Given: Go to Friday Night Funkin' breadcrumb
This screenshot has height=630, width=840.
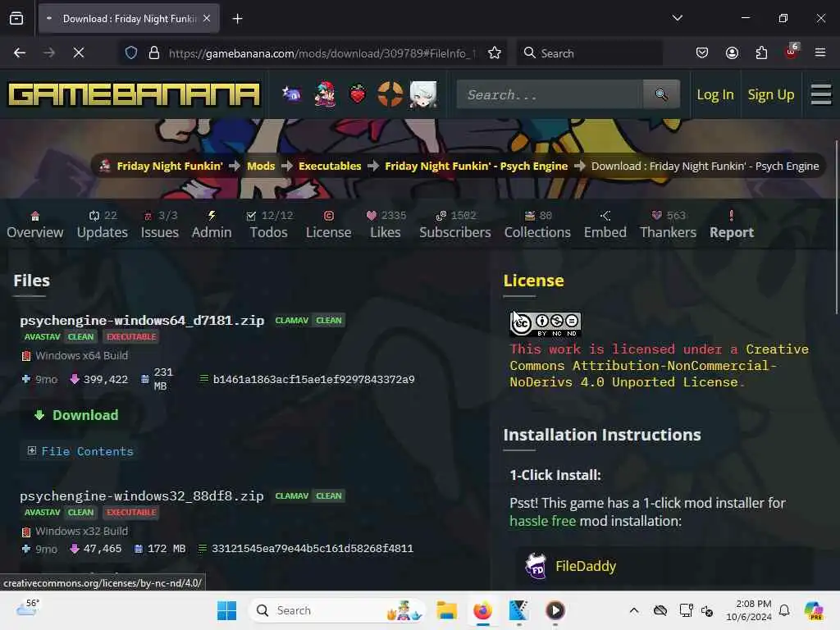Looking at the screenshot, I should pyautogui.click(x=169, y=166).
